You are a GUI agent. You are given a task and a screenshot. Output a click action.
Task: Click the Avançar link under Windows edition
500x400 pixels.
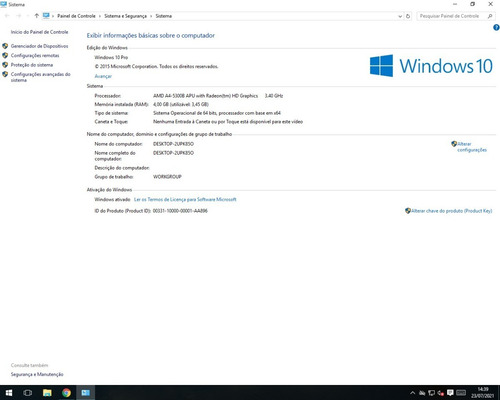tap(103, 76)
